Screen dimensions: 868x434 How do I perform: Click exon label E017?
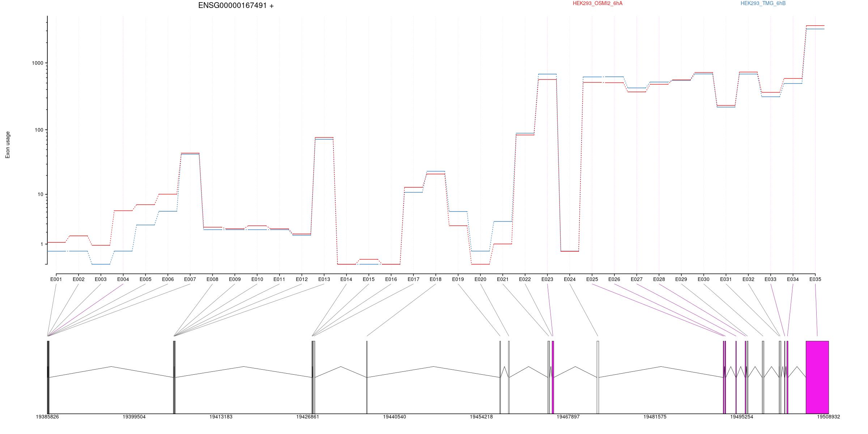[x=413, y=279]
